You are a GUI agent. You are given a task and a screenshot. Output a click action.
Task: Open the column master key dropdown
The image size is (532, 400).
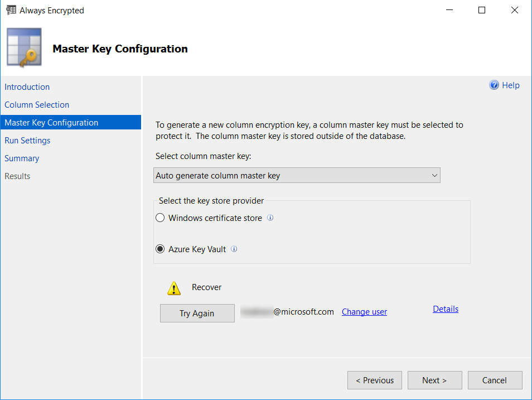coord(297,176)
